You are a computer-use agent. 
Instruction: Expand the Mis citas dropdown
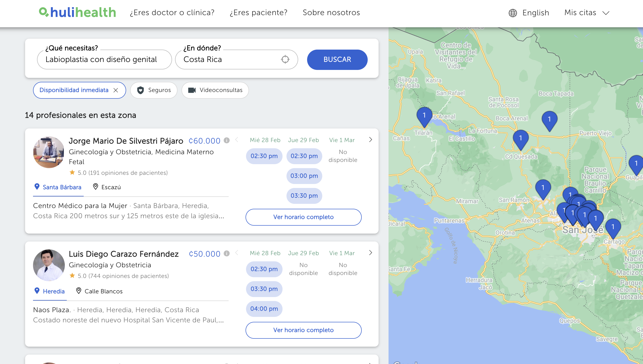pyautogui.click(x=586, y=13)
